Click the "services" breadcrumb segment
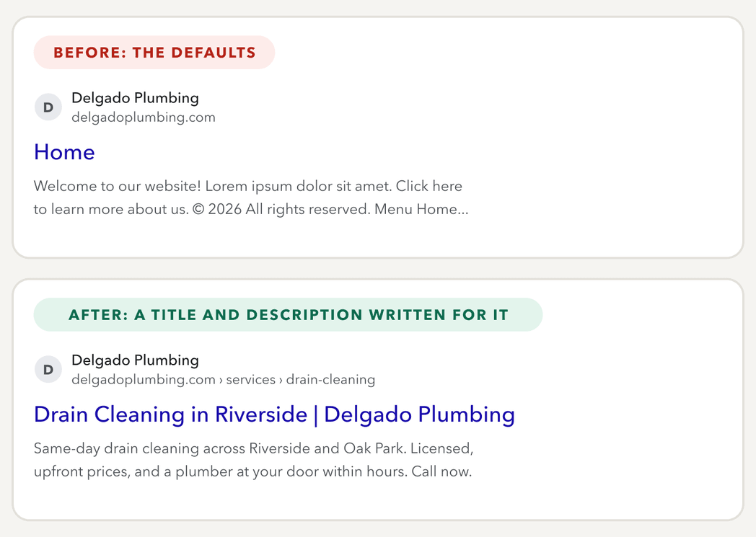Screen dimensions: 756x537 tap(251, 380)
